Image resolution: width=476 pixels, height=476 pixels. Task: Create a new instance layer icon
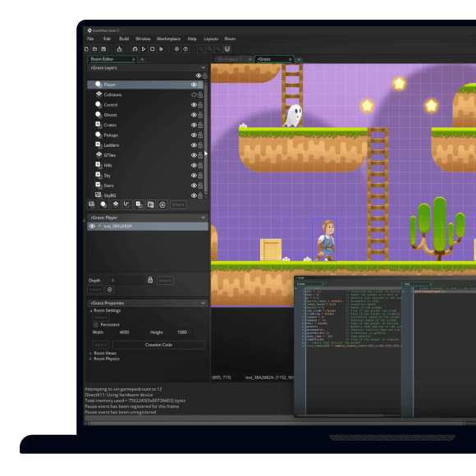(x=103, y=204)
